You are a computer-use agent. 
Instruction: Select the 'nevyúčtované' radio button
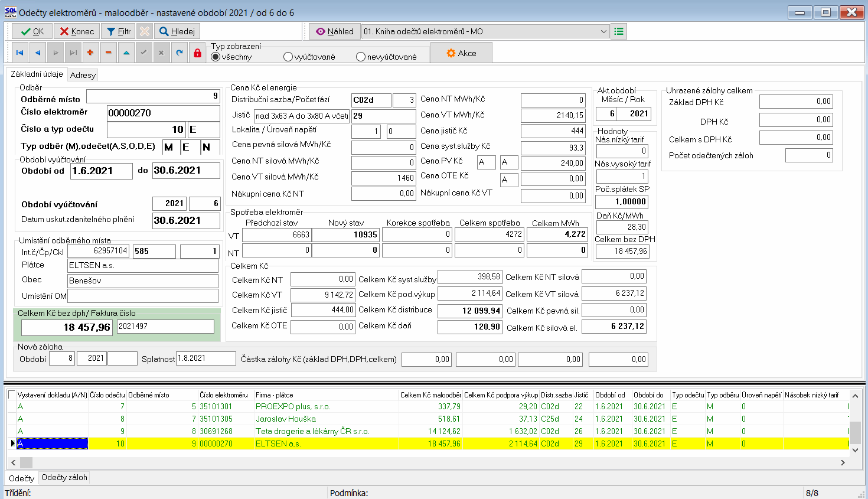[361, 57]
